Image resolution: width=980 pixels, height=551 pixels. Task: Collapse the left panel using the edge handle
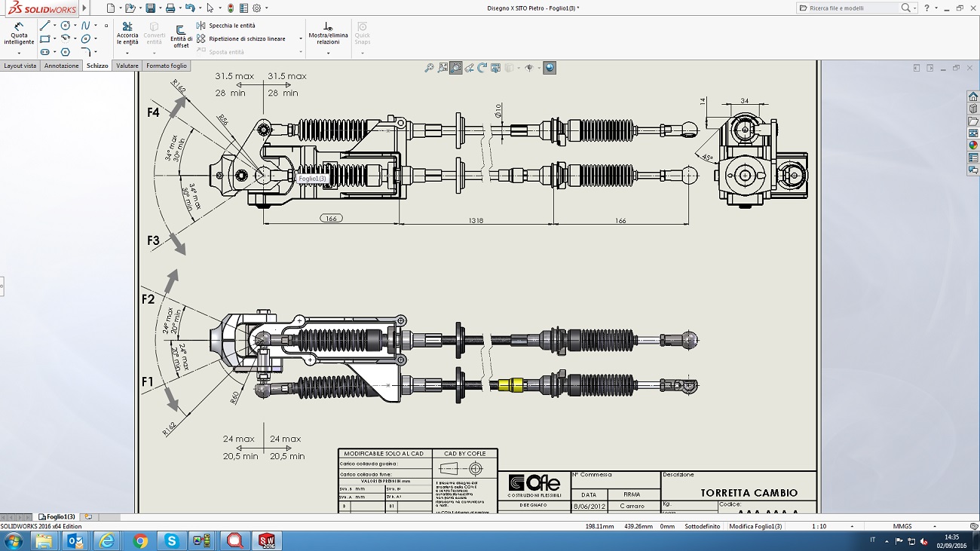[x=2, y=286]
